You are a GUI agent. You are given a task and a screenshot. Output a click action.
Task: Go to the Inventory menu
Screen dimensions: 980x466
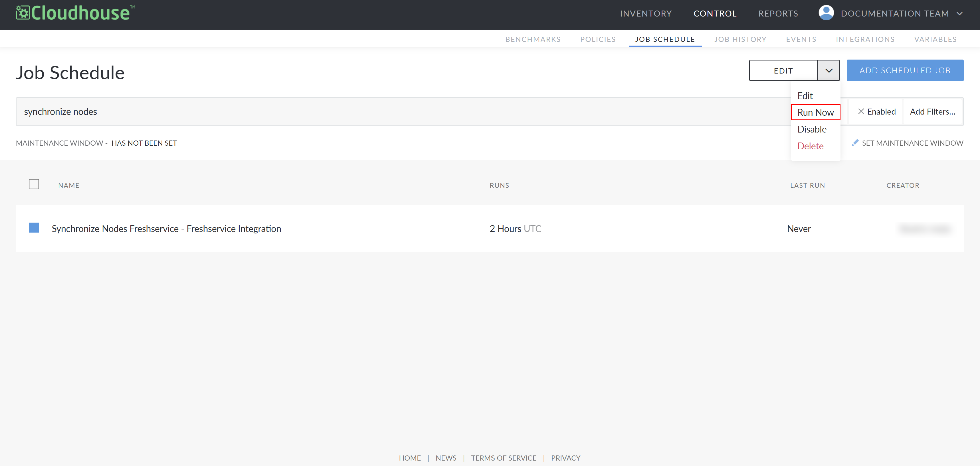[x=646, y=14]
